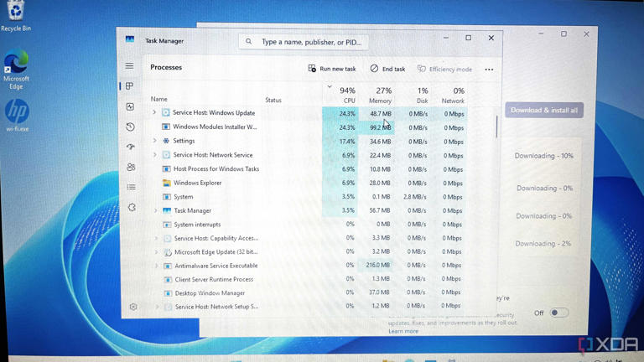Image resolution: width=644 pixels, height=362 pixels.
Task: Click the 2.8 MB/s disk cell
Action: (x=414, y=197)
